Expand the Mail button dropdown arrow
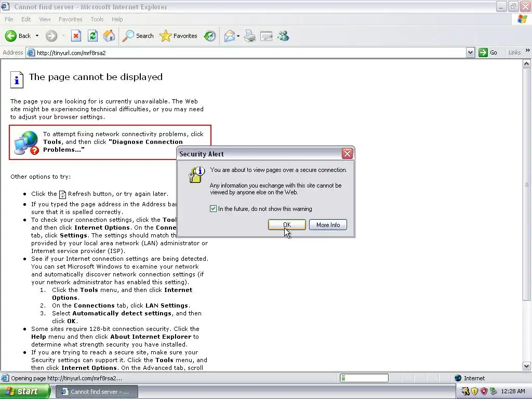Viewport: 532px width, 399px height. point(238,36)
